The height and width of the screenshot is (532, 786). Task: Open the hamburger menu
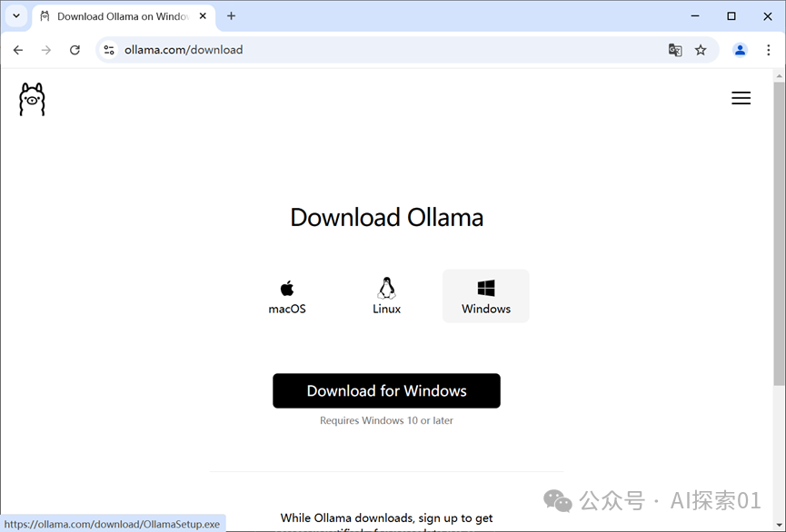[741, 98]
